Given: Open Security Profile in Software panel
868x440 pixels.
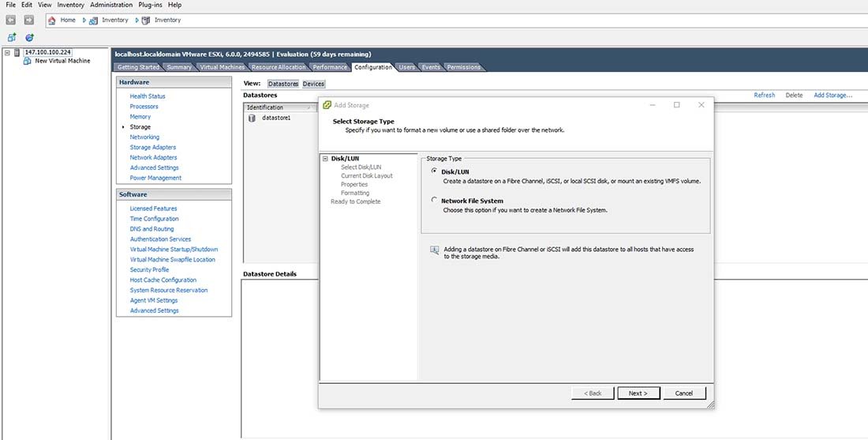Looking at the screenshot, I should 149,269.
